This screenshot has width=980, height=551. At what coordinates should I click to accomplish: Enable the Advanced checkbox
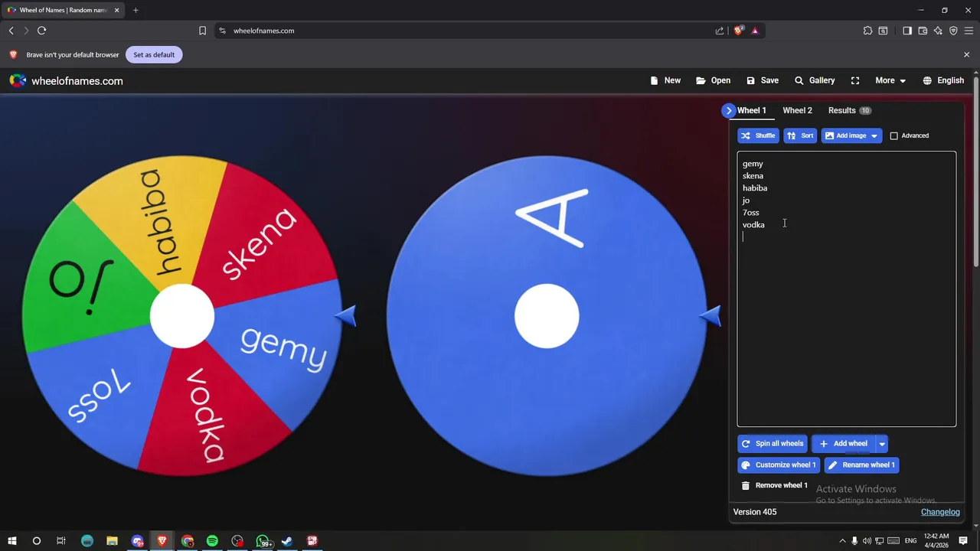click(893, 136)
